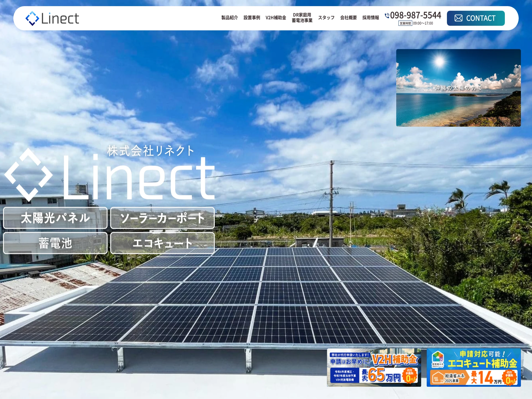
Task: Open the 設置事例 menu item
Action: click(252, 18)
